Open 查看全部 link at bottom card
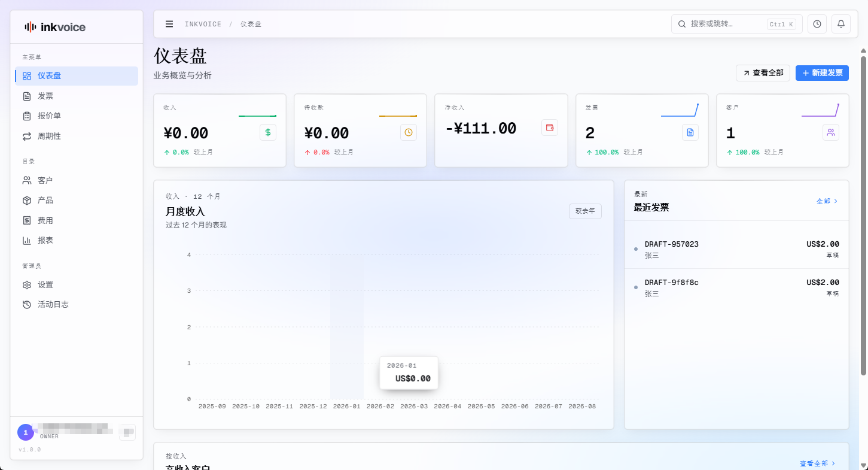Screen dimensions: 868x470 coord(817,463)
